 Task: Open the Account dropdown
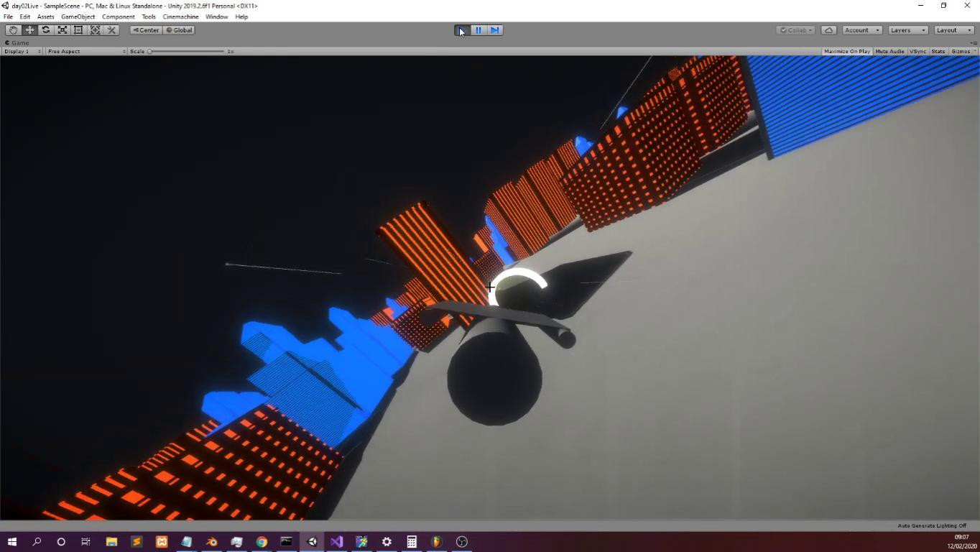(862, 30)
